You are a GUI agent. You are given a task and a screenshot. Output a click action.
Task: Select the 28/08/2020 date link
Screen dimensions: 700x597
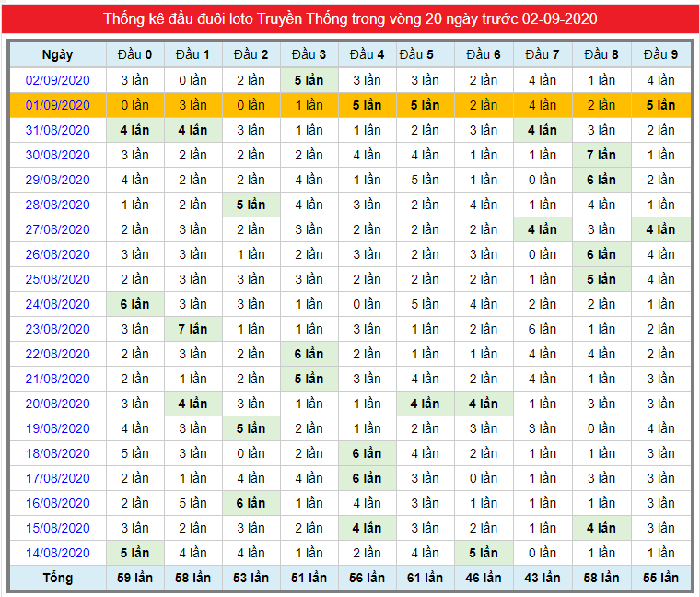(x=58, y=205)
